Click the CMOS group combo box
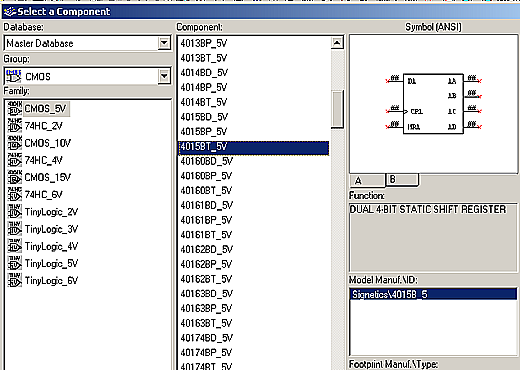520x370 pixels. [x=88, y=76]
